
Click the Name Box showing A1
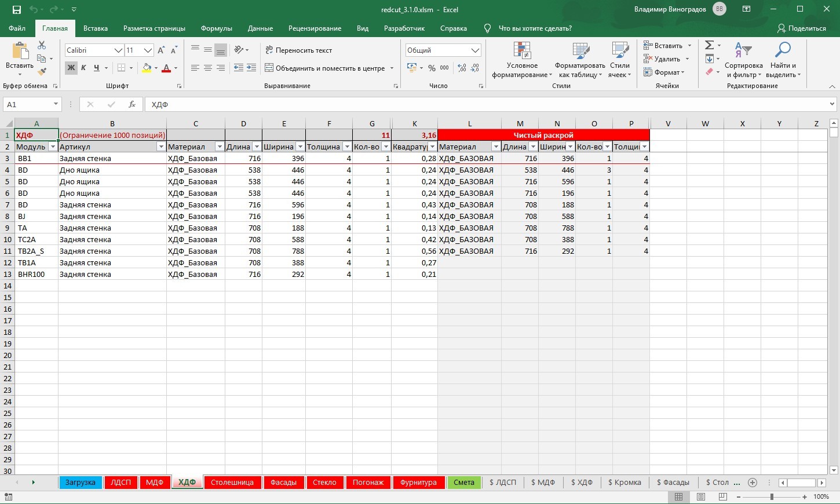[27, 104]
